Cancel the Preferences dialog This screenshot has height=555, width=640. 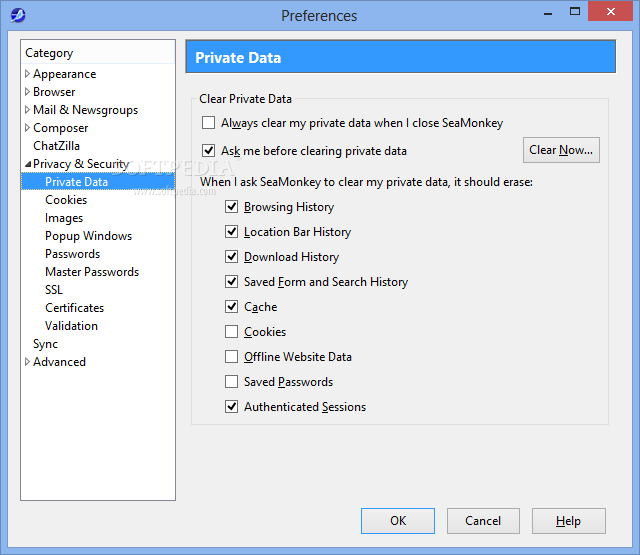pyautogui.click(x=483, y=521)
